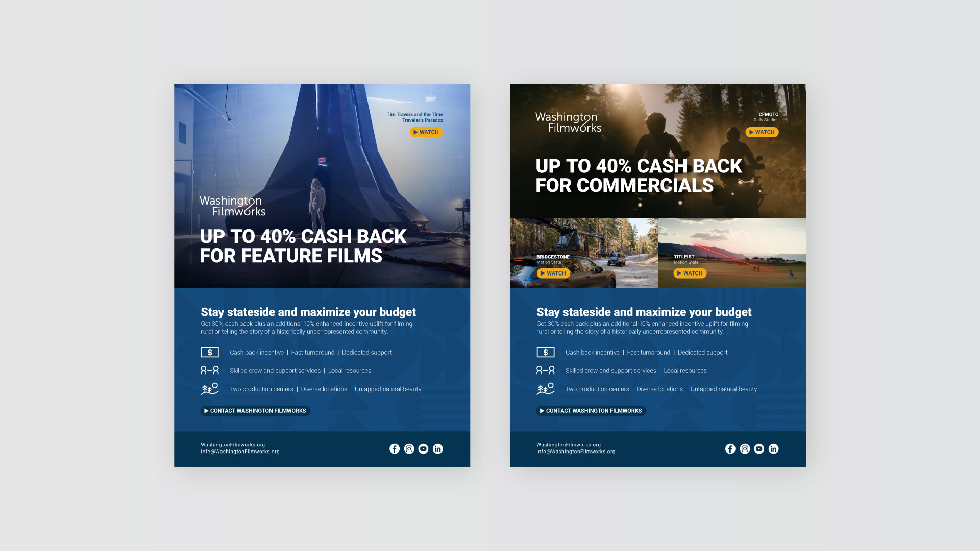This screenshot has height=551, width=980.
Task: Click Facebook icon on feature films flyer
Action: click(395, 449)
